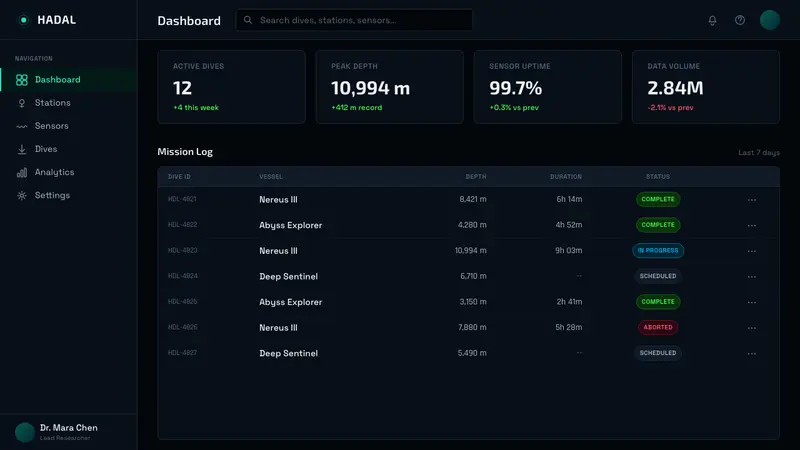Select Nereus III in row HDL-4821
This screenshot has height=450, width=800.
click(x=278, y=199)
